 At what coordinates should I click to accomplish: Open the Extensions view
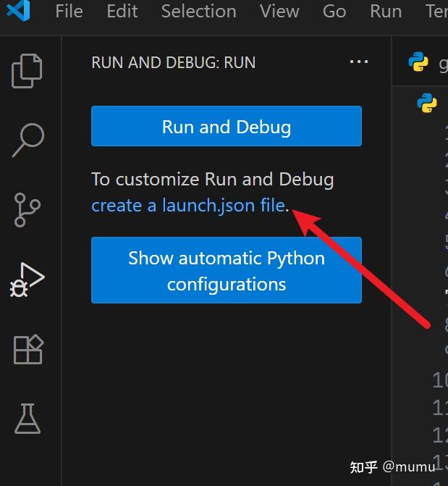[x=28, y=350]
